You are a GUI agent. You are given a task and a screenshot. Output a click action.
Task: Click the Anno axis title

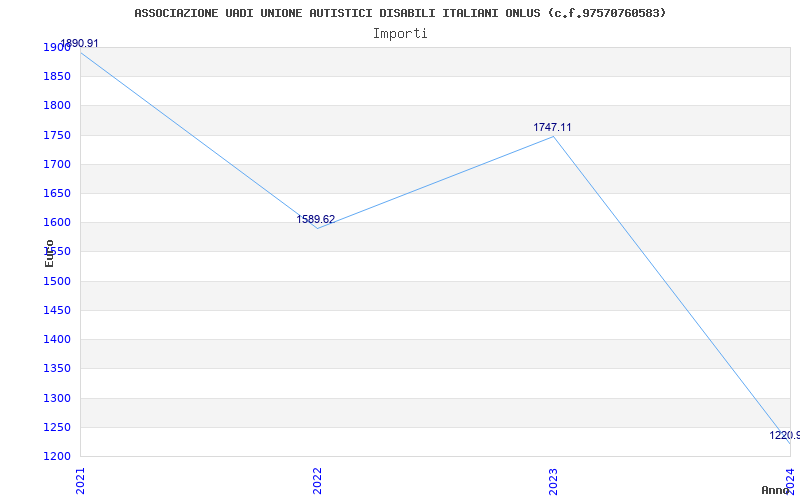tap(775, 490)
